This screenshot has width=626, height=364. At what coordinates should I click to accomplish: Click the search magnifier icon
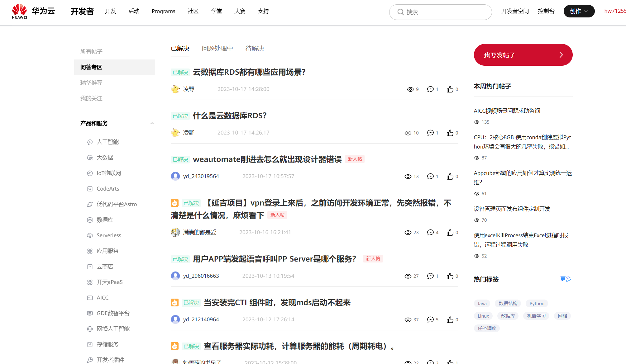pyautogui.click(x=400, y=12)
